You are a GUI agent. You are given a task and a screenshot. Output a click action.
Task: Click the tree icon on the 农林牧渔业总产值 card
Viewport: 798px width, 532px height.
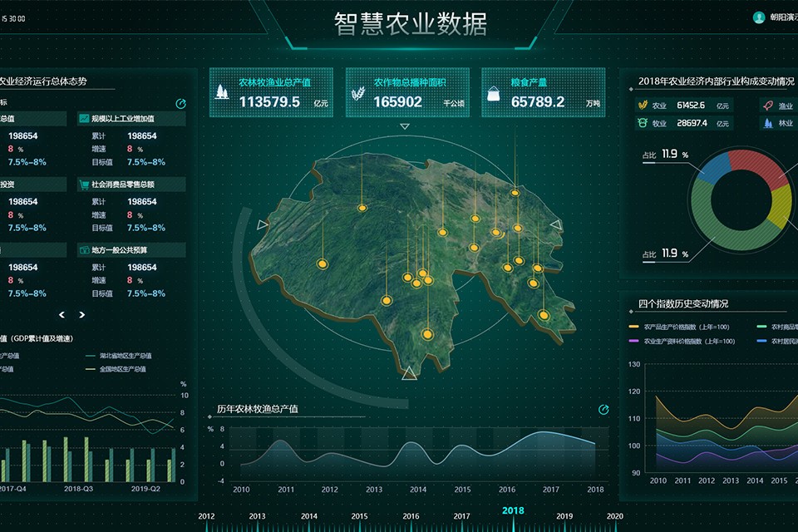(x=223, y=91)
